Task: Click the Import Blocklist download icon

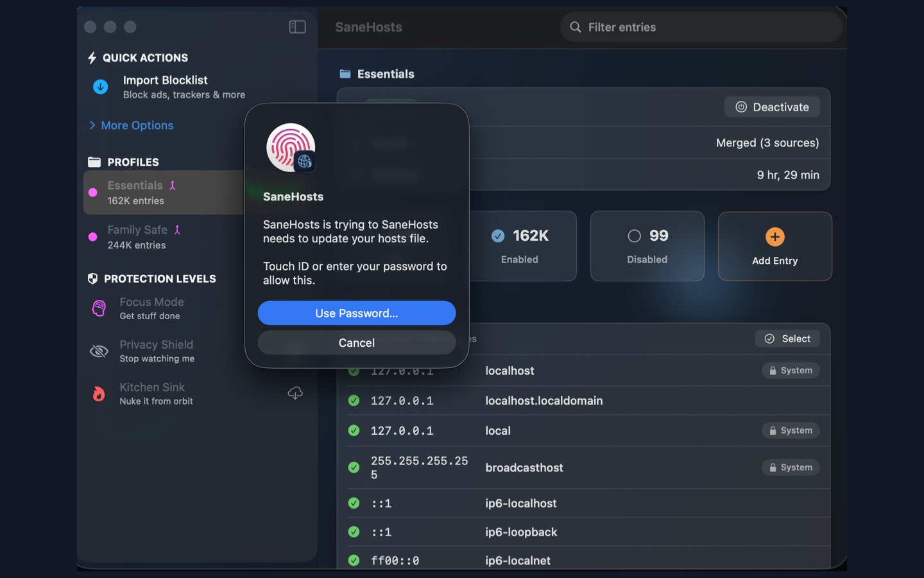Action: 101,87
